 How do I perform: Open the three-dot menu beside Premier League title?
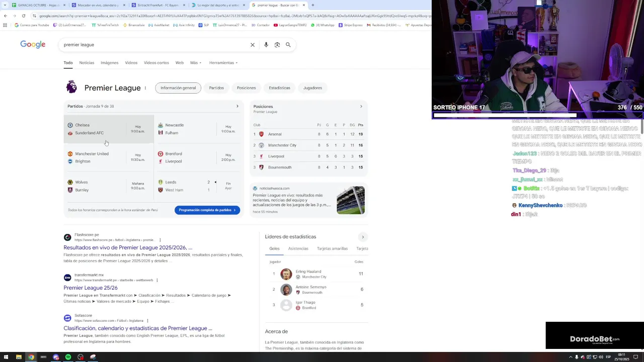[x=145, y=88]
